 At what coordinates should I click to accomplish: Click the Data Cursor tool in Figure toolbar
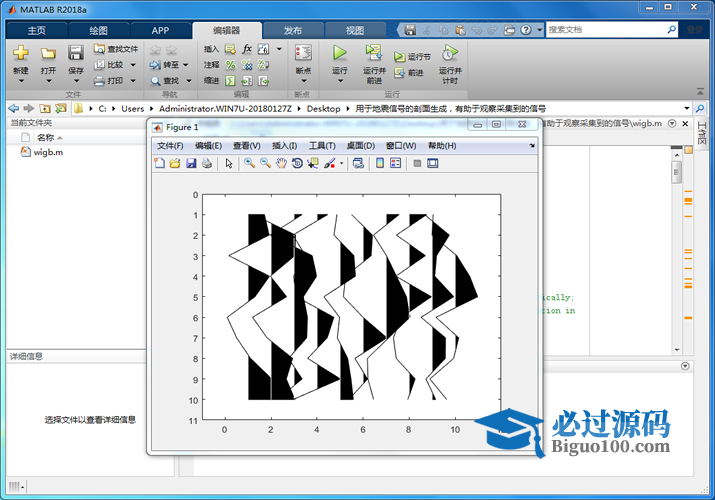coord(313,163)
